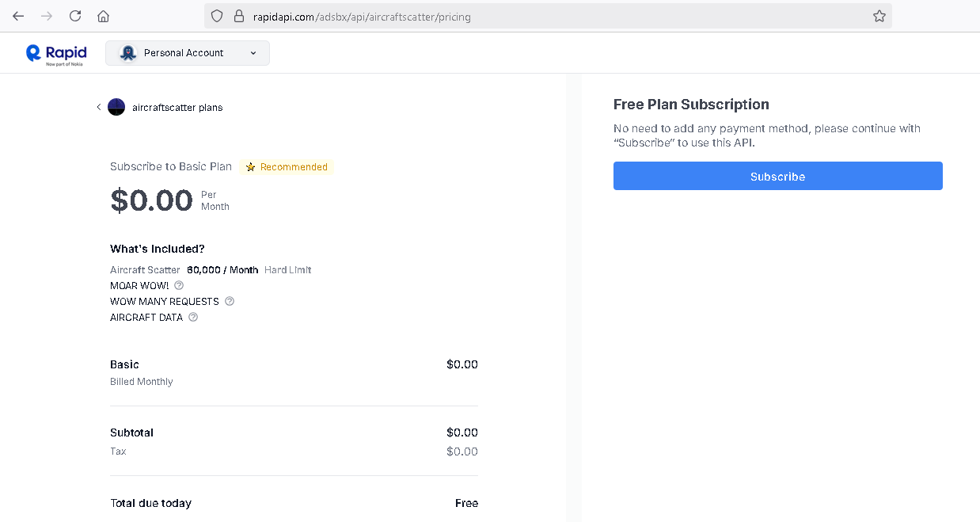Open the Personal Account dropdown
This screenshot has height=522, width=980.
tap(188, 53)
